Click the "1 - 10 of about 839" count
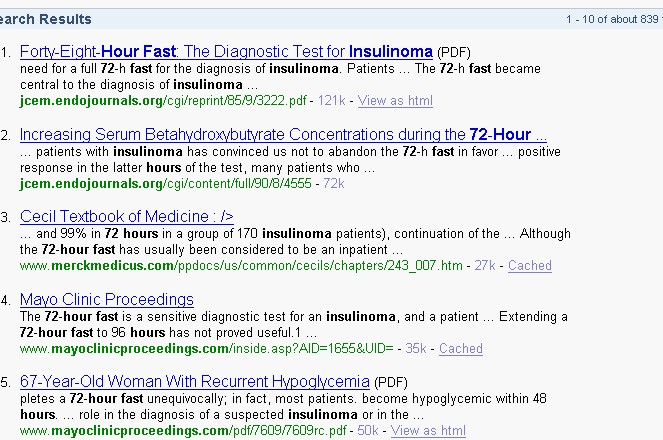The width and height of the screenshot is (663, 440). pos(613,19)
